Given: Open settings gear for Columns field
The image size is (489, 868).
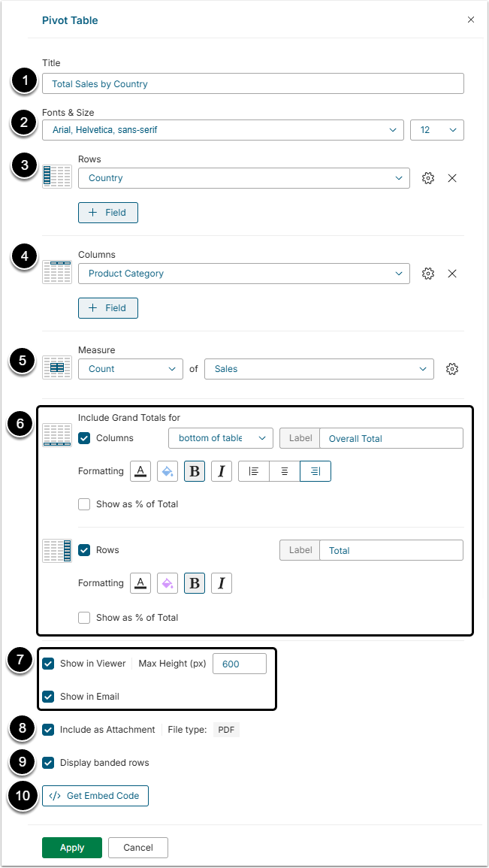Looking at the screenshot, I should (428, 274).
